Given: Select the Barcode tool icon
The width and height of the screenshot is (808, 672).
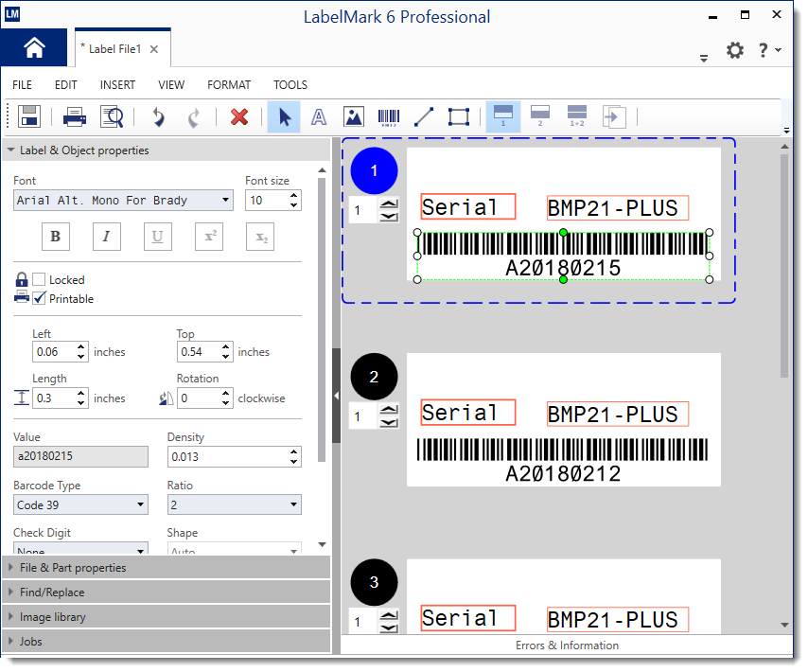Looking at the screenshot, I should 389,116.
